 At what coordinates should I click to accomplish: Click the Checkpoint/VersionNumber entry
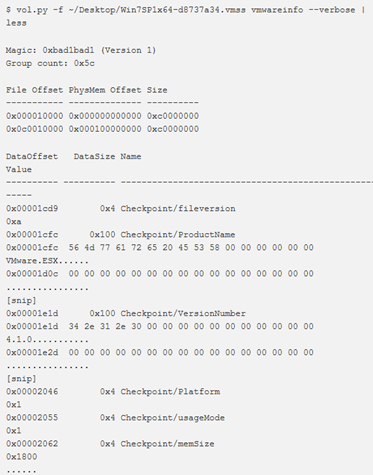click(183, 313)
